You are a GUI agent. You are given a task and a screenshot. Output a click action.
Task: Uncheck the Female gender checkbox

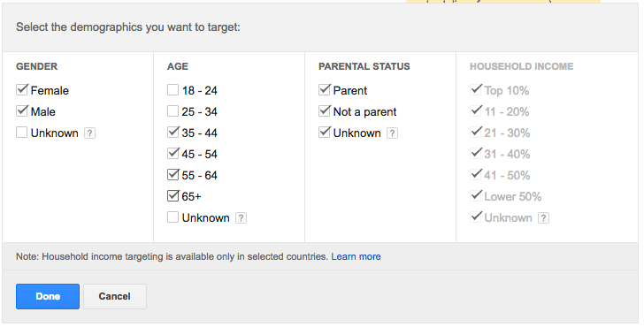click(22, 90)
